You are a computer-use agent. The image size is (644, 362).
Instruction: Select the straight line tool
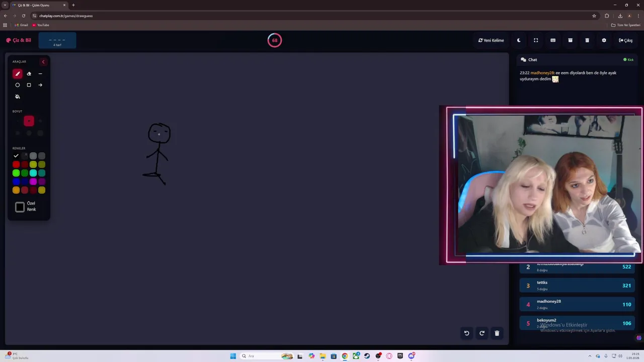[x=40, y=74]
